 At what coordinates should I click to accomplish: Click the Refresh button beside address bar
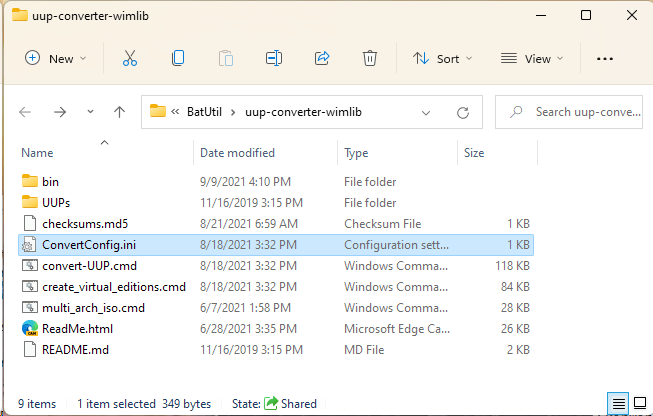(463, 112)
